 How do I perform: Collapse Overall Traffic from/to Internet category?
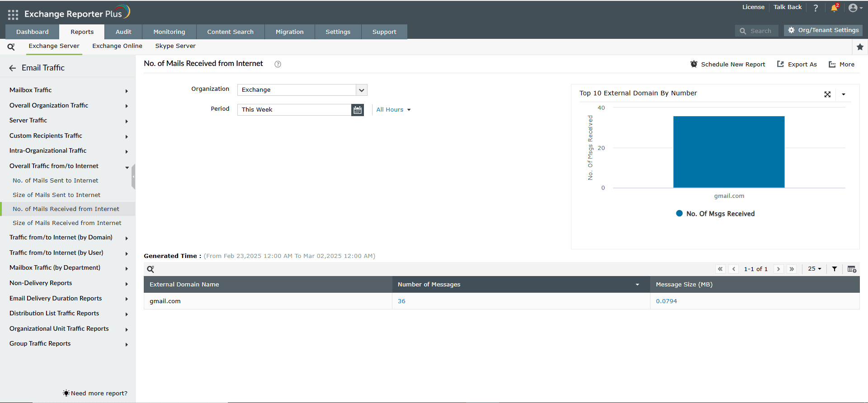(127, 167)
